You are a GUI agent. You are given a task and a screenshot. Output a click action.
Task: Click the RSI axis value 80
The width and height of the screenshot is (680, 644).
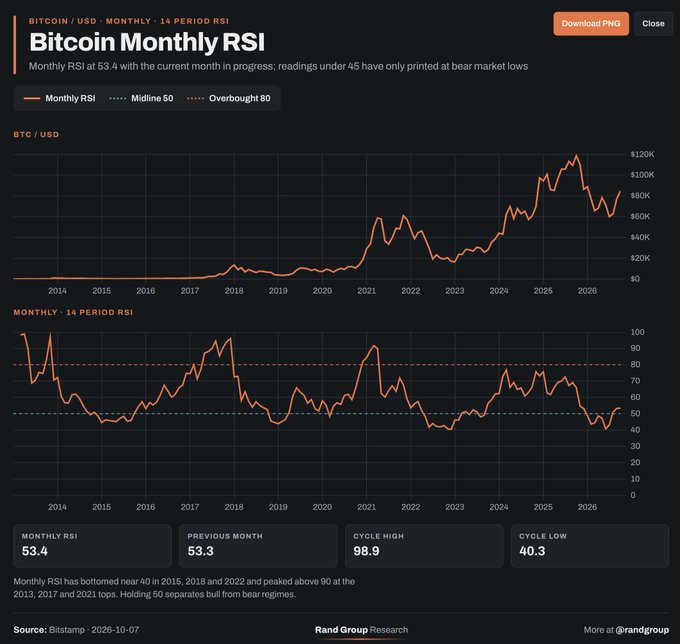click(635, 365)
